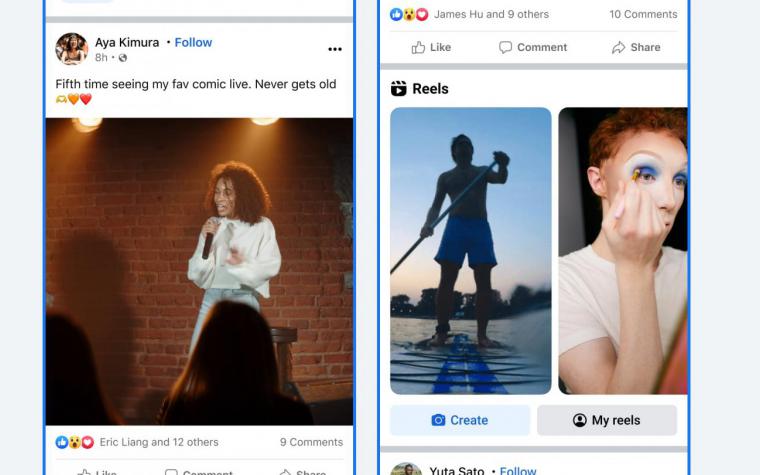This screenshot has height=475, width=760.
Task: Click the Comment speech bubble icon
Action: coord(505,48)
